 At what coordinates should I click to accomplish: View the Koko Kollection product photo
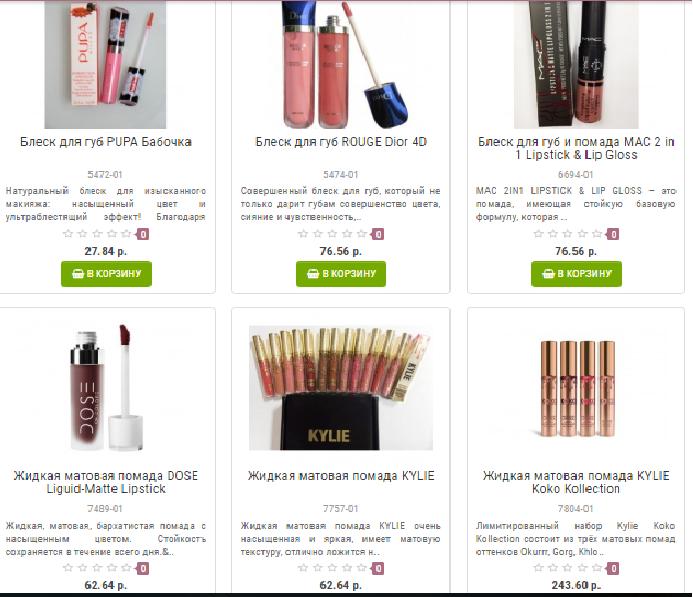click(x=578, y=388)
